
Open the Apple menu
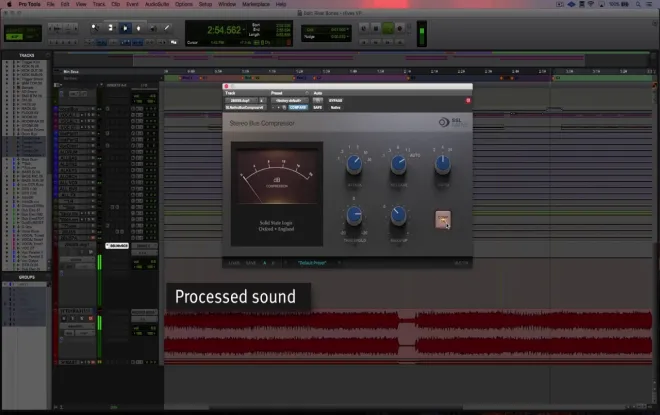9,4
